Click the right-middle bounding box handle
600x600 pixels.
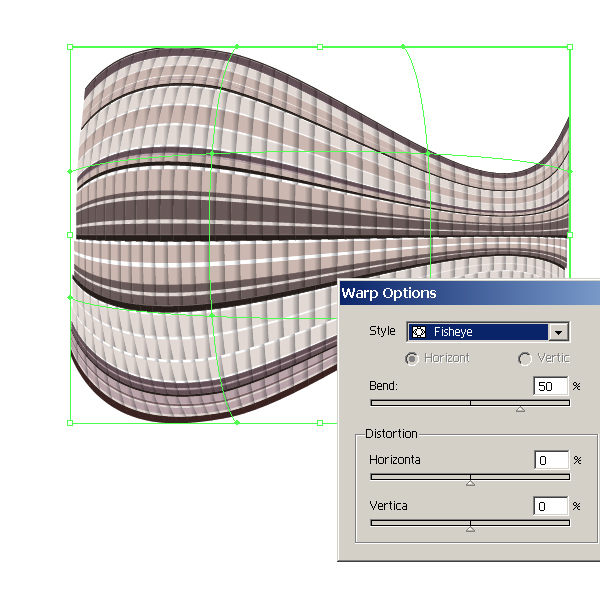tap(570, 235)
